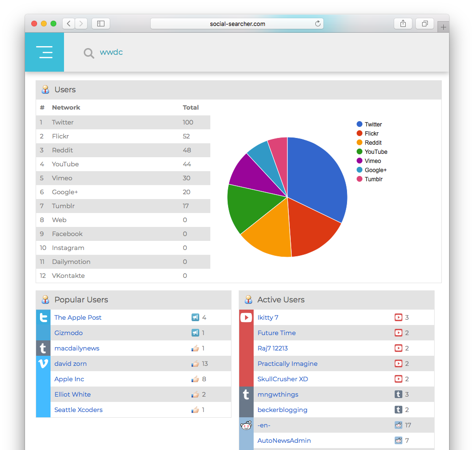The image size is (476, 450).
Task: Open the macdailynews user link
Action: pyautogui.click(x=77, y=348)
